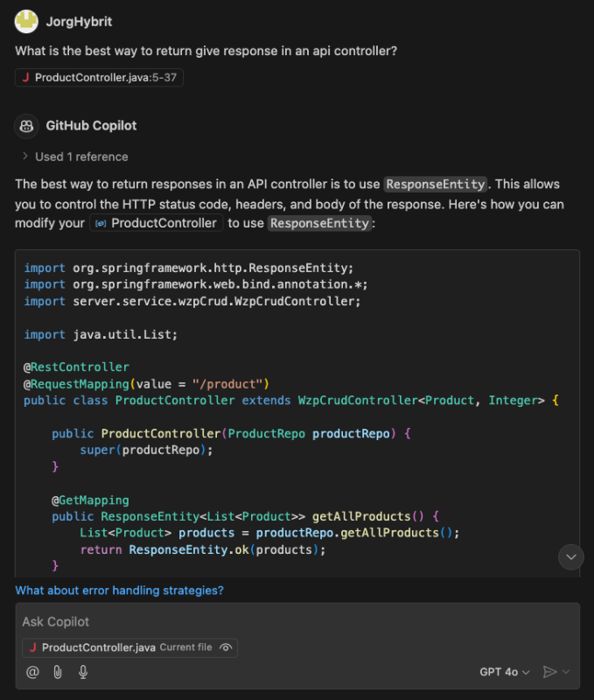Click the send message arrow icon

[x=549, y=672]
